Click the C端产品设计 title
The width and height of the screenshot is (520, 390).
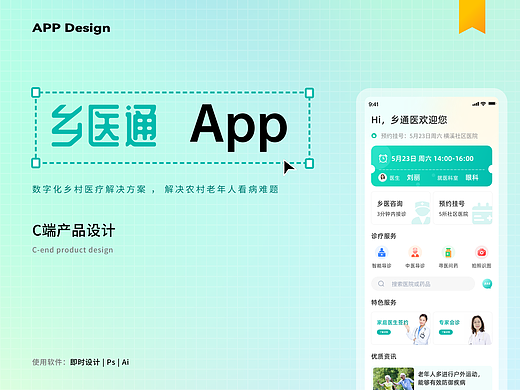74,230
